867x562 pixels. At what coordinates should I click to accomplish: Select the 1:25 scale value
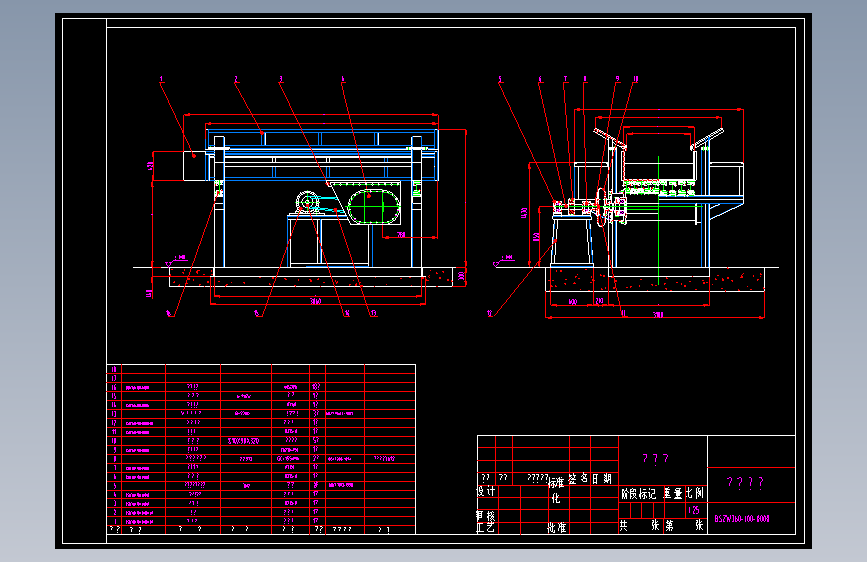[694, 510]
